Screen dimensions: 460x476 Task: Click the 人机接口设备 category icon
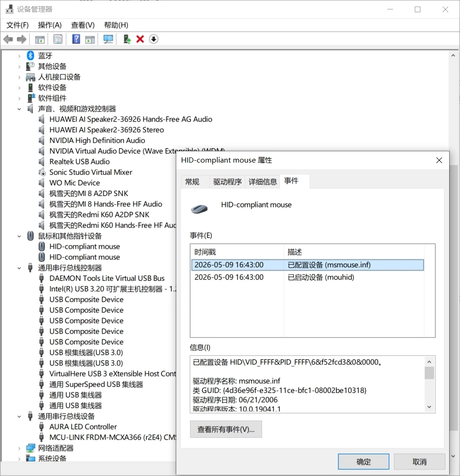click(30, 77)
